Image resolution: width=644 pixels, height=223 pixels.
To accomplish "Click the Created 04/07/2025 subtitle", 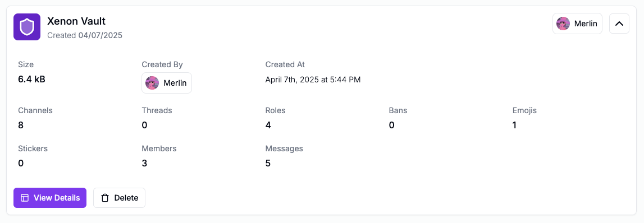I will 85,35.
